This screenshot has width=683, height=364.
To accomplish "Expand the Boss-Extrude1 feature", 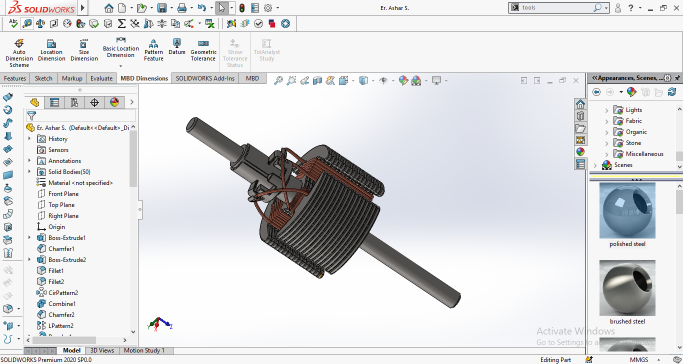I will click(x=29, y=238).
